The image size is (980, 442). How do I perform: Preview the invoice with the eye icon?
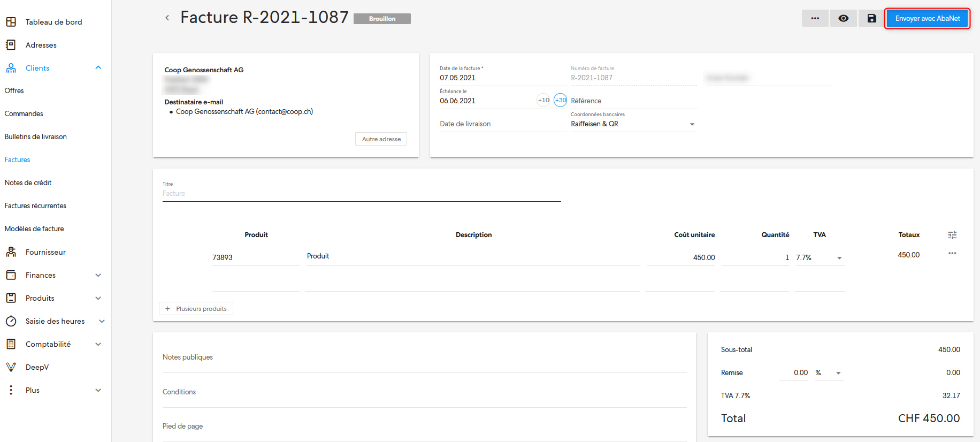843,18
